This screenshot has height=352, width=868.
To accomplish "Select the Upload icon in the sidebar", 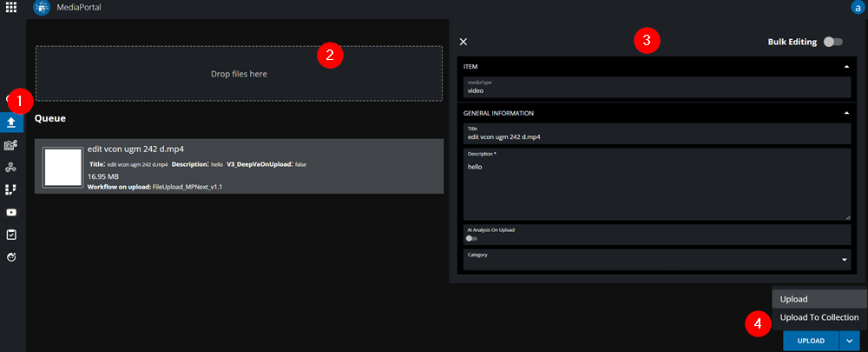I will (12, 123).
